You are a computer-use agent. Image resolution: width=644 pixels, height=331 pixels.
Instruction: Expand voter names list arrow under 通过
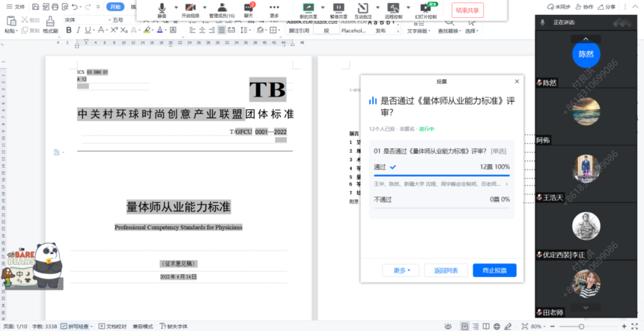click(x=506, y=183)
